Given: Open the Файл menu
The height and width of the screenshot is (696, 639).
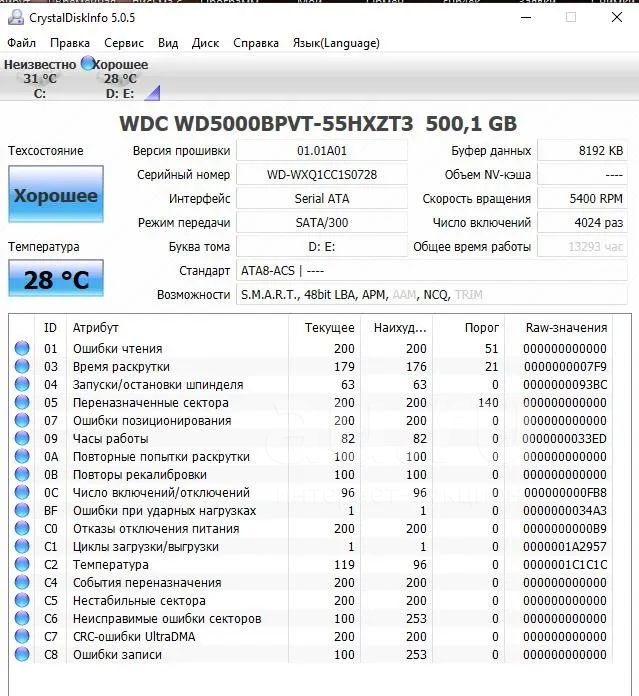Looking at the screenshot, I should (x=21, y=43).
